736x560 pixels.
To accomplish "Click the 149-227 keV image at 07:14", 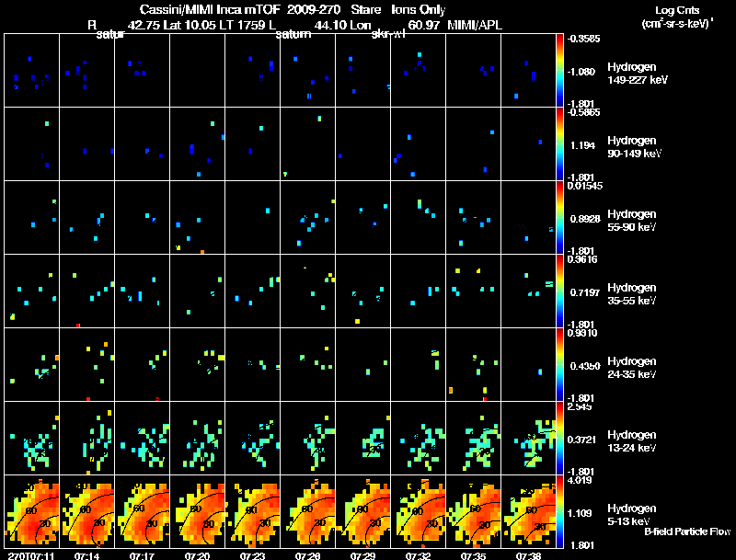I will (86, 70).
